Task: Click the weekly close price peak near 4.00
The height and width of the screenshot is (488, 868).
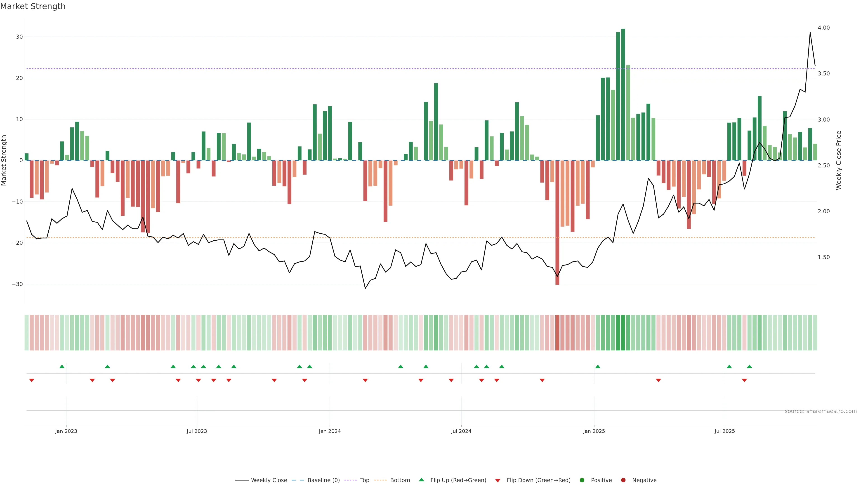Action: 810,33
